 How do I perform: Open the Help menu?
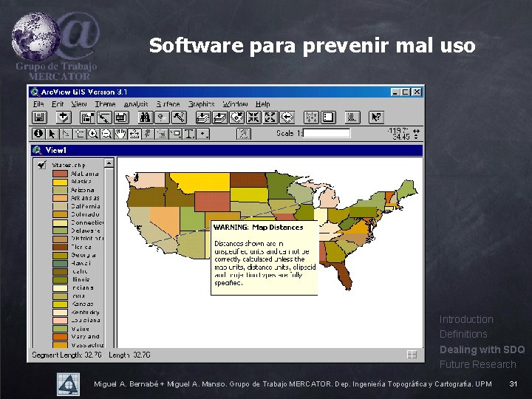(x=262, y=104)
